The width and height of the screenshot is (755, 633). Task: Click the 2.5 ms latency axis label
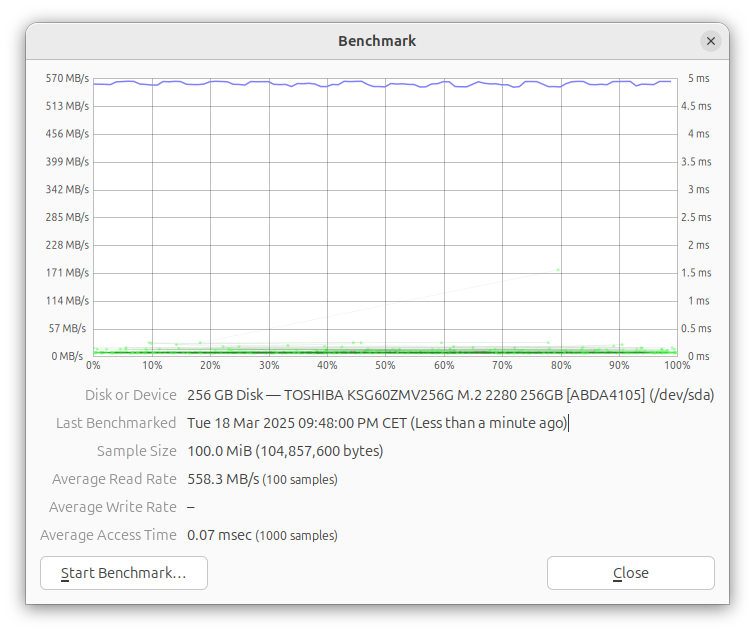click(x=696, y=217)
